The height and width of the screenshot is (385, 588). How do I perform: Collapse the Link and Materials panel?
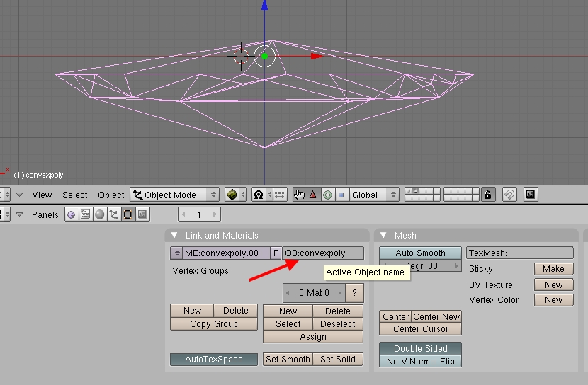(x=174, y=235)
